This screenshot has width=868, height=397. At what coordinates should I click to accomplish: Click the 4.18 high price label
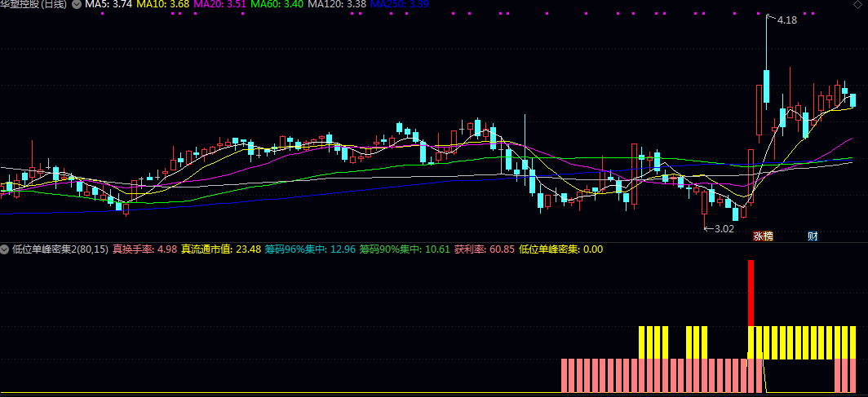pos(786,20)
